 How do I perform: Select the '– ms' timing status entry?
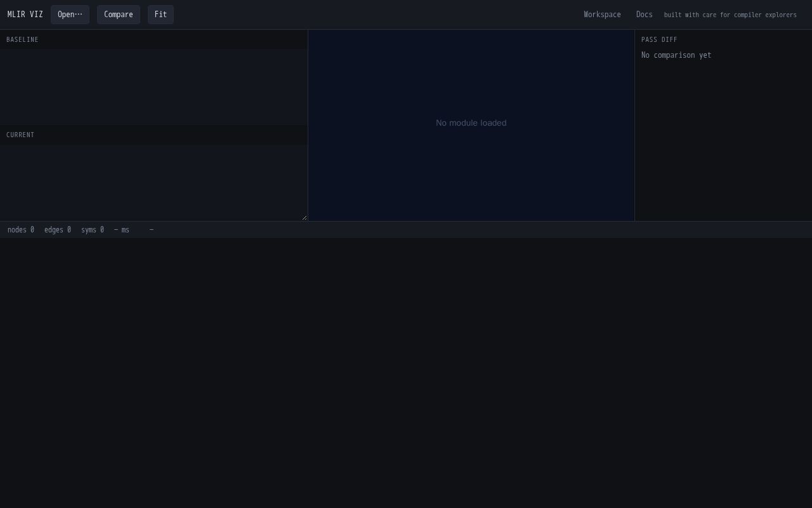point(122,230)
